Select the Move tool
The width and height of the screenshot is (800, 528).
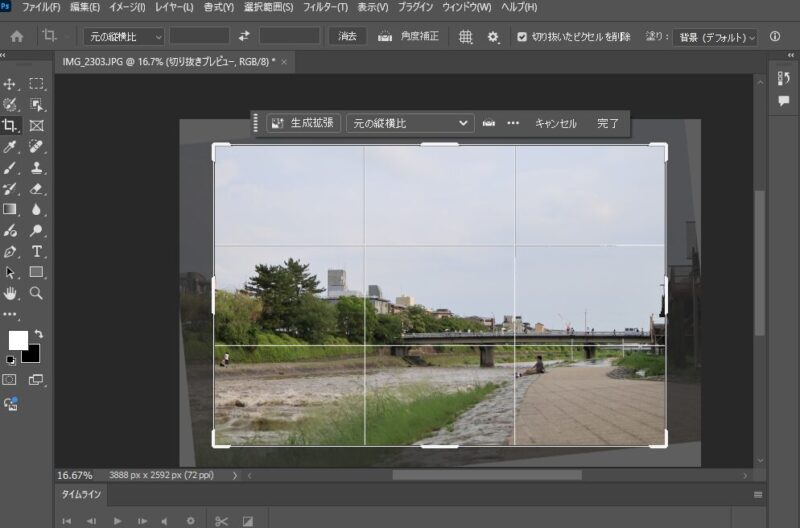click(11, 84)
